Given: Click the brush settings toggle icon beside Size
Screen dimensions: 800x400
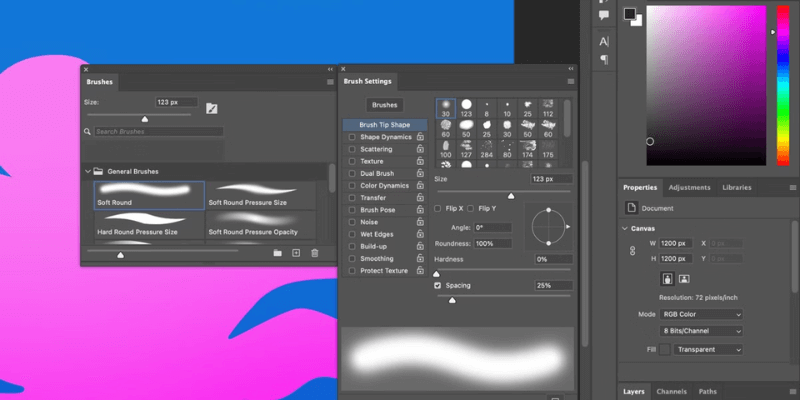Looking at the screenshot, I should click(212, 108).
